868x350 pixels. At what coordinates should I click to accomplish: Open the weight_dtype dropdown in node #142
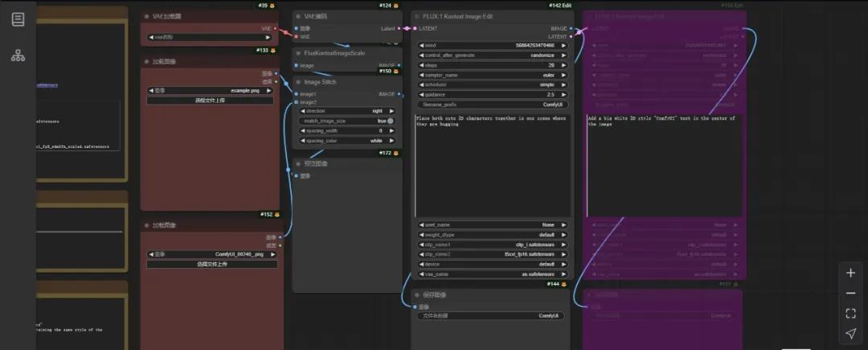[x=493, y=235]
